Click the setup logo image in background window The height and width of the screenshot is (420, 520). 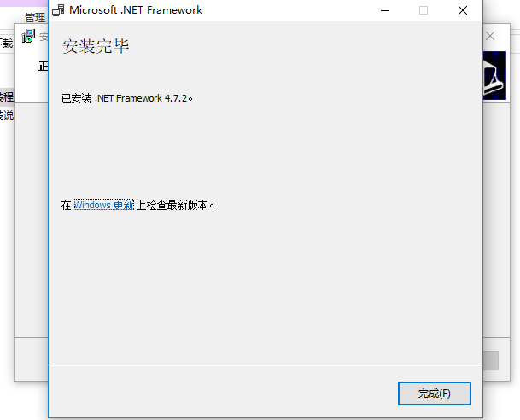pyautogui.click(x=494, y=76)
